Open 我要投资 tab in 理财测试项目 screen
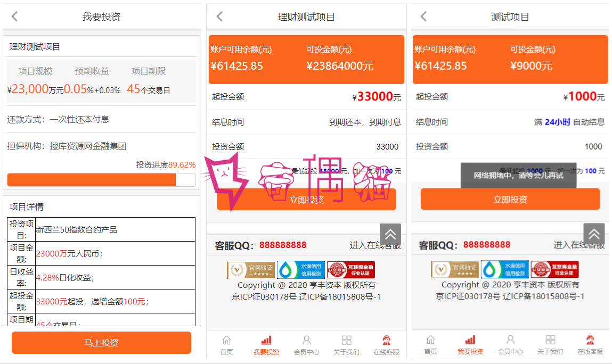 [266, 346]
